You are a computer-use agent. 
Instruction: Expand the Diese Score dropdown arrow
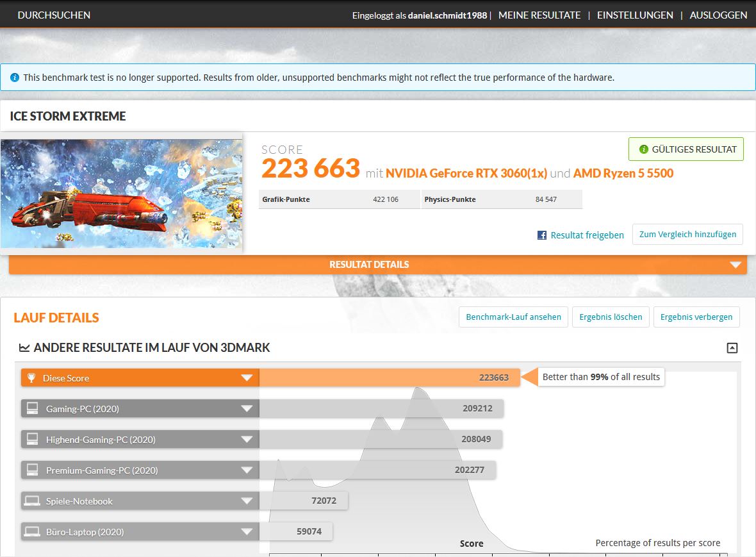247,378
